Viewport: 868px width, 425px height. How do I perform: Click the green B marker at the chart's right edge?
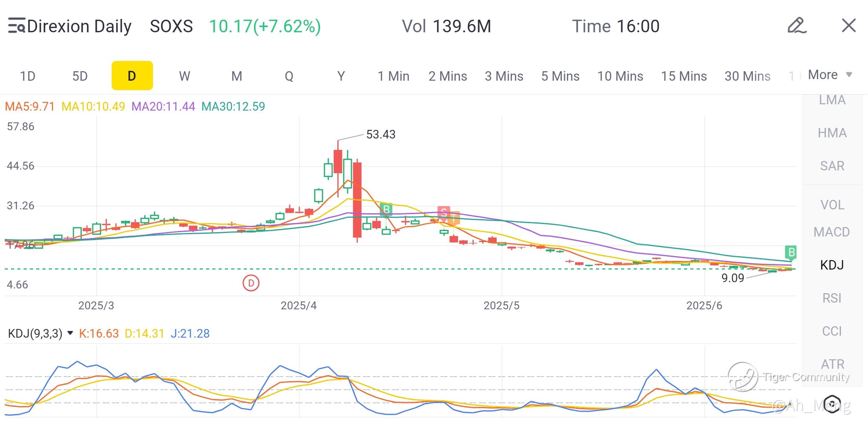791,252
